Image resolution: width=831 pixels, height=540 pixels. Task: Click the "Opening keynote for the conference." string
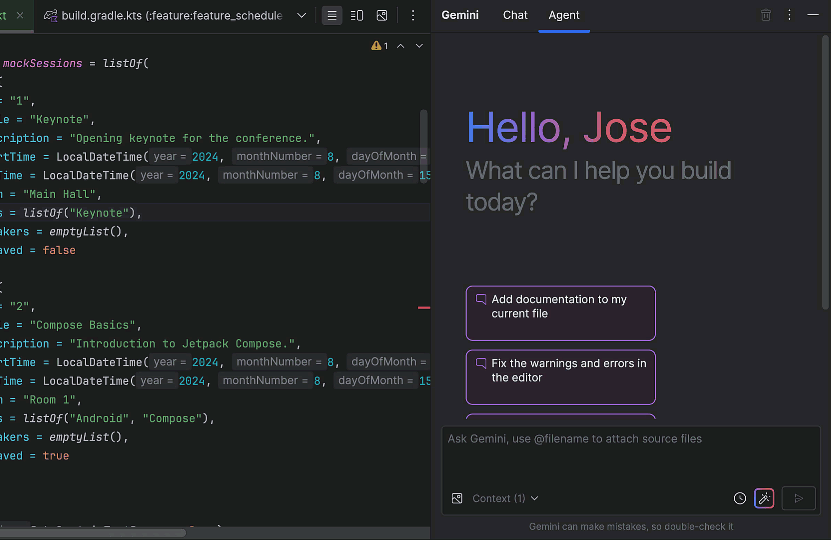pyautogui.click(x=192, y=138)
